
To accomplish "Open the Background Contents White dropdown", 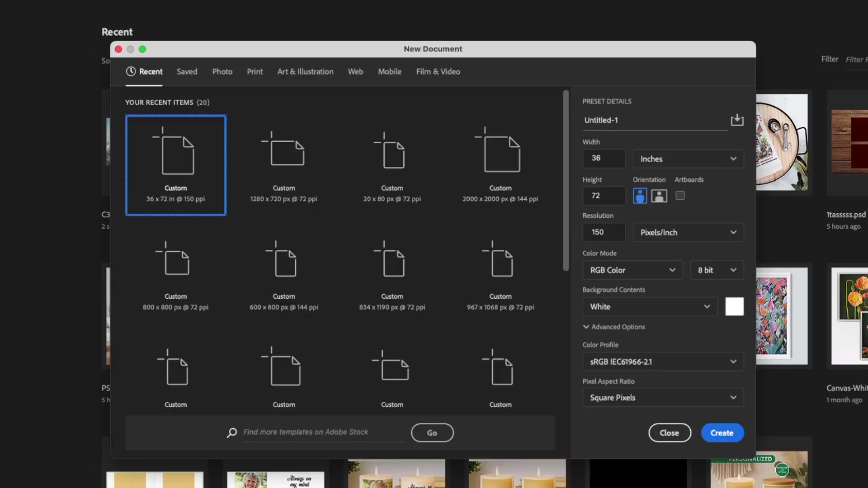I will pos(649,306).
